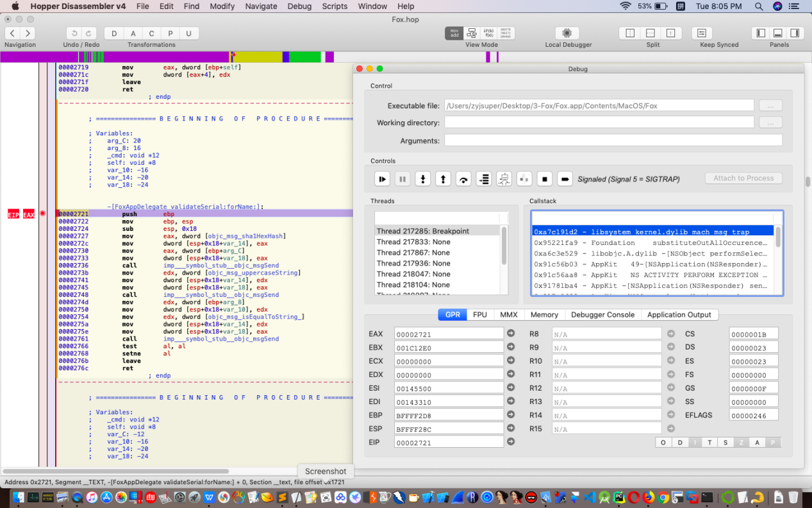Open the Navigate menu
Viewport: 812px width, 508px height.
tap(261, 6)
